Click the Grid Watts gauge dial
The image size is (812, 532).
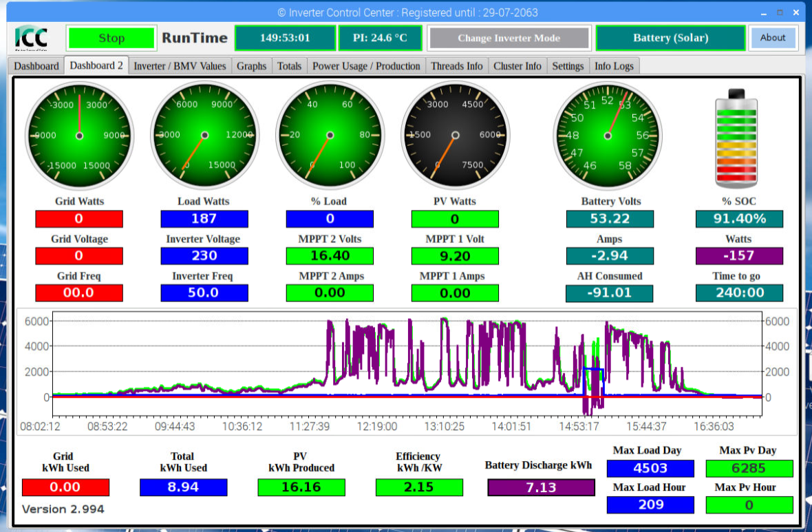(79, 136)
